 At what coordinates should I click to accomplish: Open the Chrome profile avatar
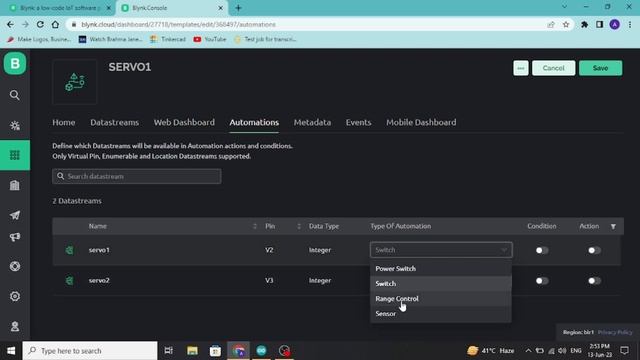tap(615, 24)
